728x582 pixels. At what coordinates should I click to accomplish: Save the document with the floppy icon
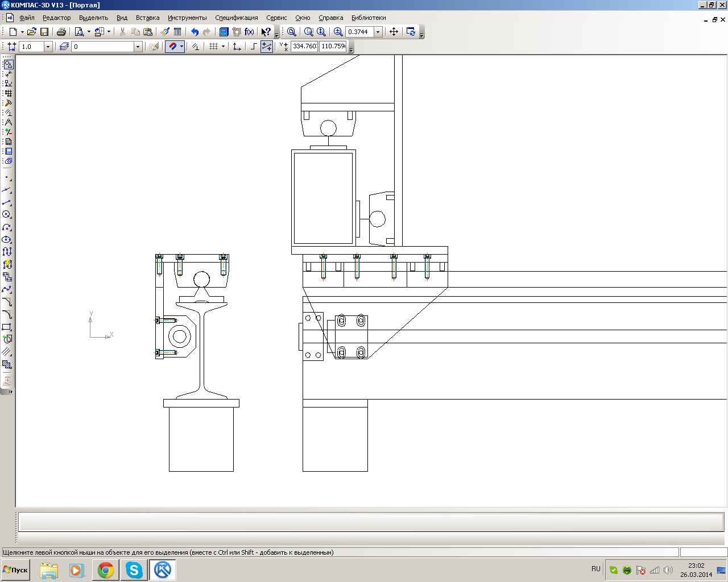[x=44, y=32]
